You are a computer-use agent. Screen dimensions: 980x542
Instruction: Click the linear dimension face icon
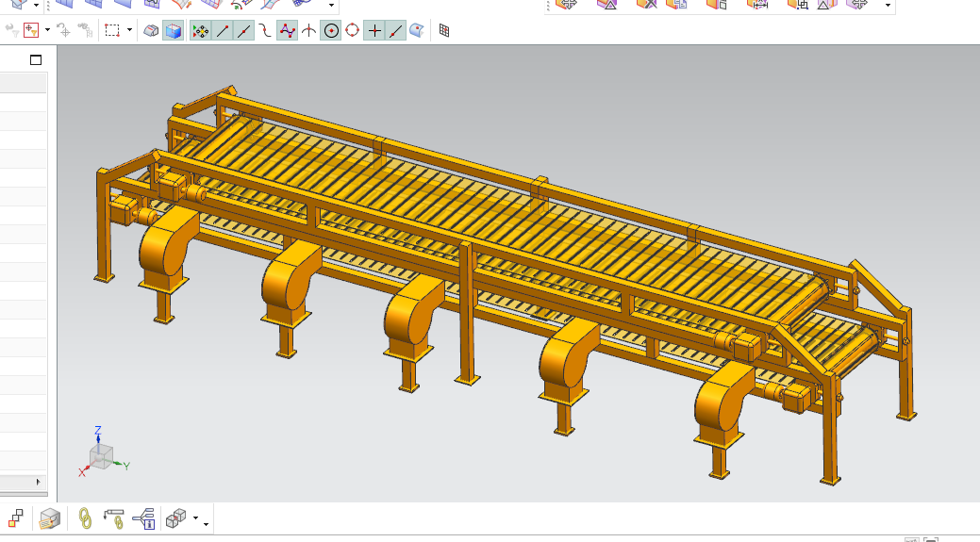[x=756, y=5]
